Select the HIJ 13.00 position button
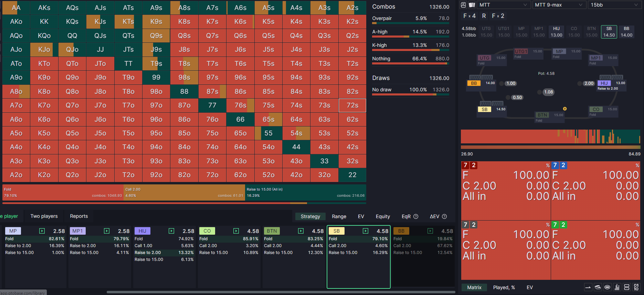The width and height of the screenshot is (644, 295). 556,32
